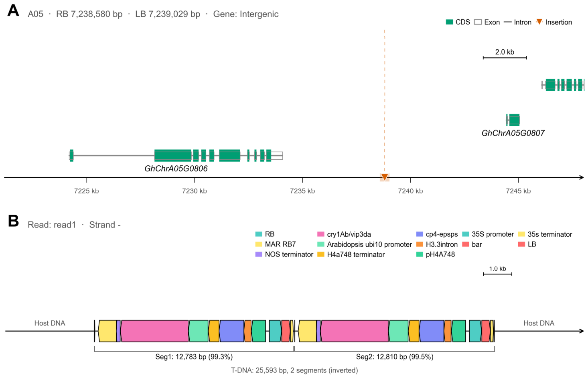Click the green pH4A748 block in Seg1
The width and height of the screenshot is (588, 378).
tap(259, 331)
